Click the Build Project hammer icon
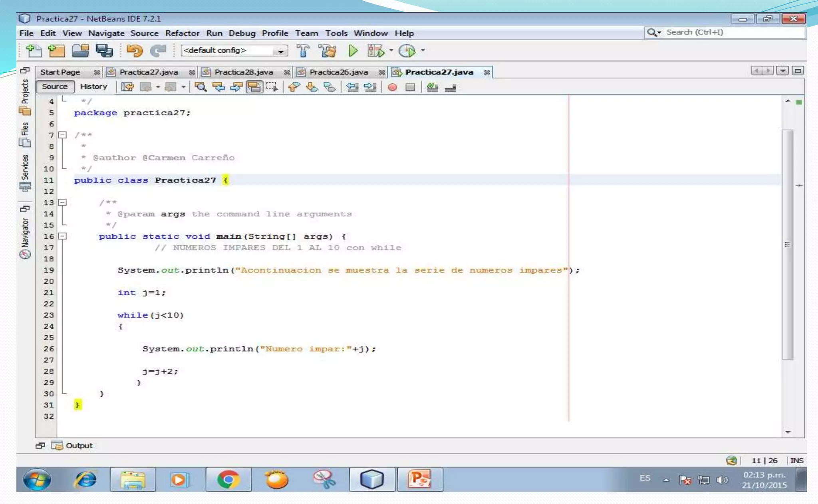 [303, 51]
